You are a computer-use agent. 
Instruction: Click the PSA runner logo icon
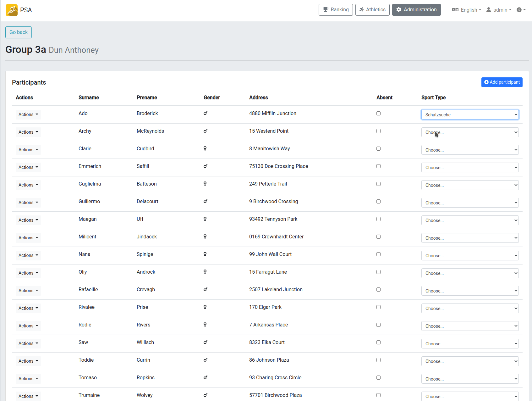(x=12, y=10)
